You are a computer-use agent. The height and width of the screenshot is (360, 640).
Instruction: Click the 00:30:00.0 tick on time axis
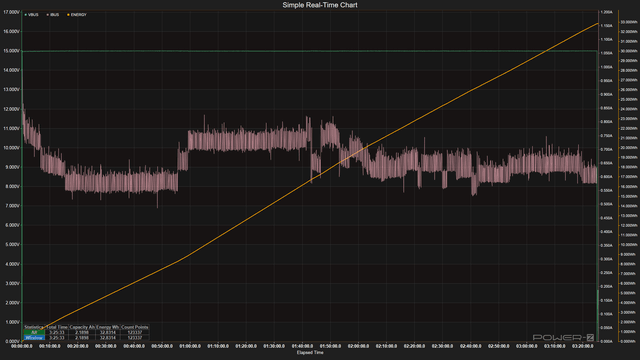tap(106, 346)
